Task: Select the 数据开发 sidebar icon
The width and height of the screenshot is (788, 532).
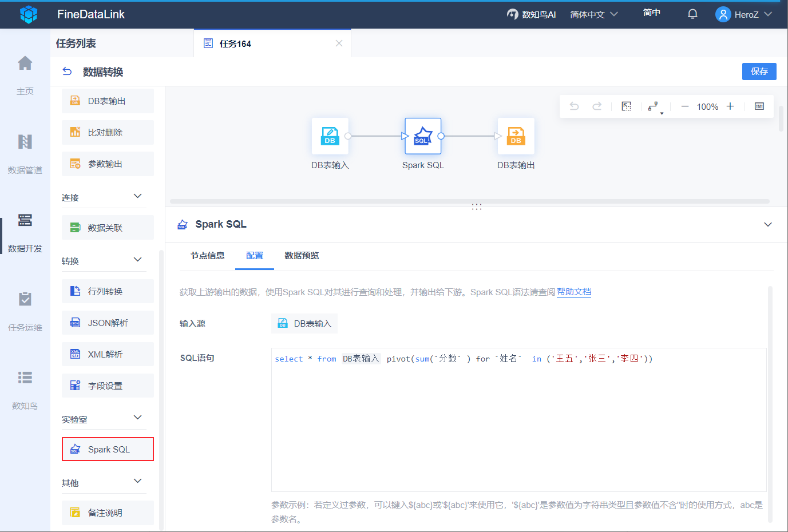Action: coord(25,220)
